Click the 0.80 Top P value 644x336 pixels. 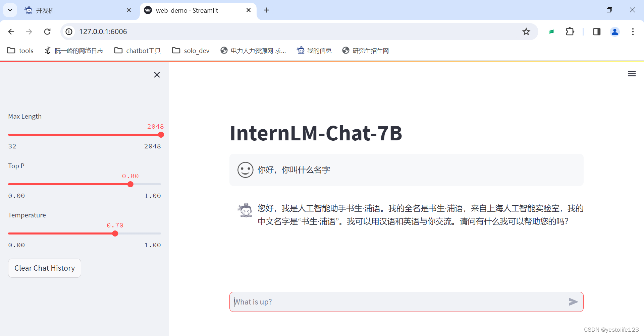click(130, 176)
